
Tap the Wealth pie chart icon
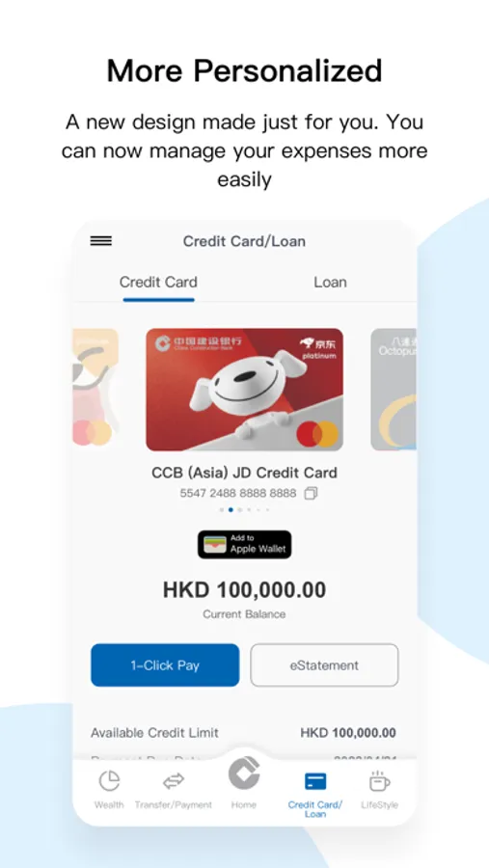click(x=109, y=781)
